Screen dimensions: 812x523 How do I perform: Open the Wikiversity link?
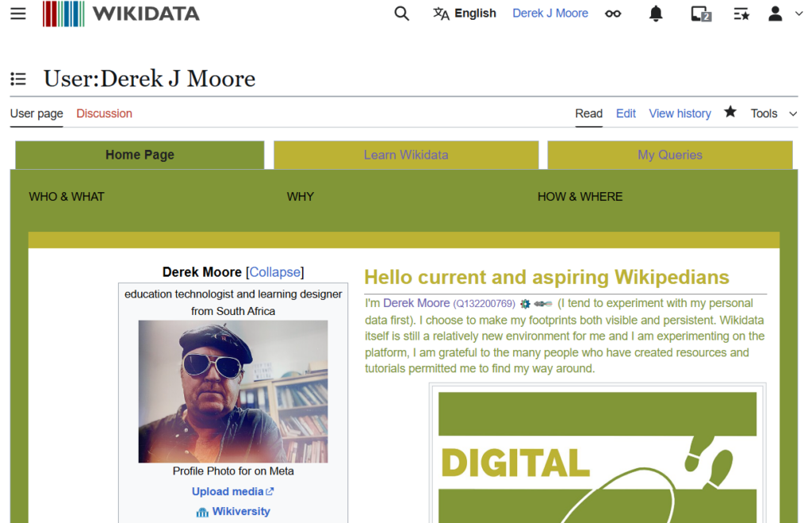(x=241, y=511)
